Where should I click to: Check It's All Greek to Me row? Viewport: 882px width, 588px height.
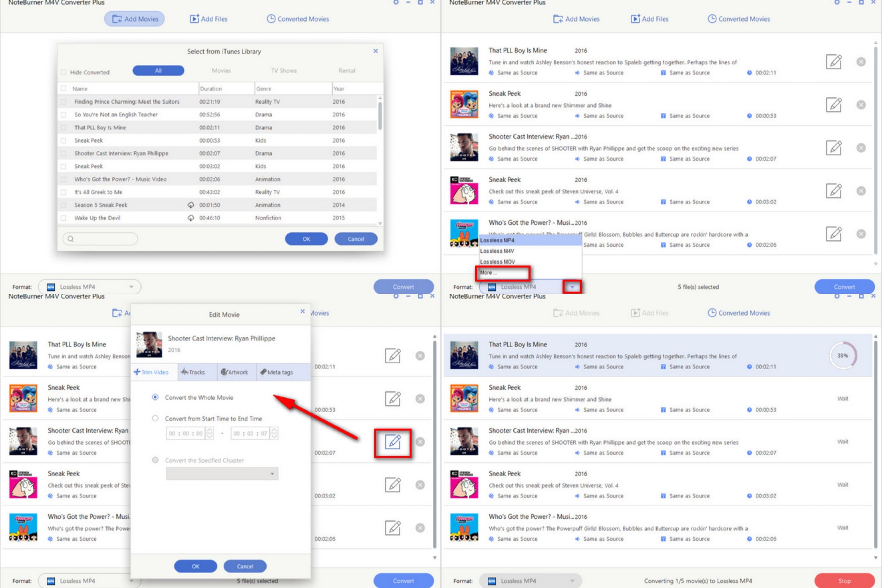[64, 192]
